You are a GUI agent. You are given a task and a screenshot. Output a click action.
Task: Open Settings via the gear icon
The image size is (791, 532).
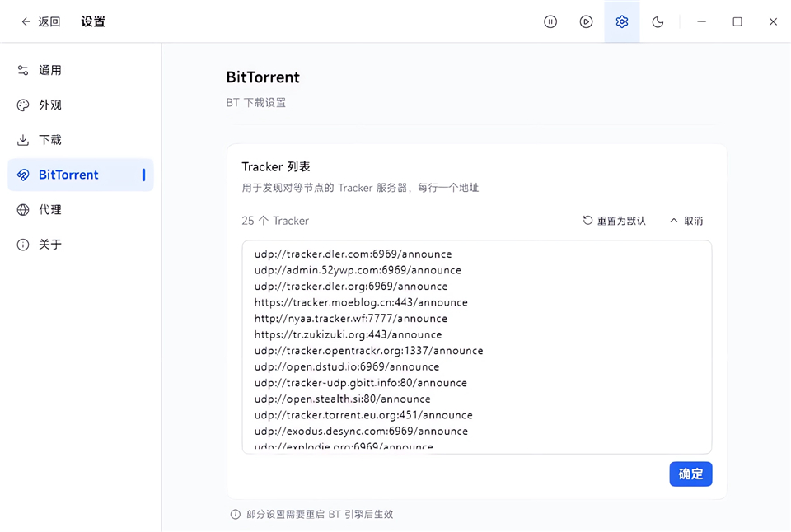pyautogui.click(x=622, y=21)
